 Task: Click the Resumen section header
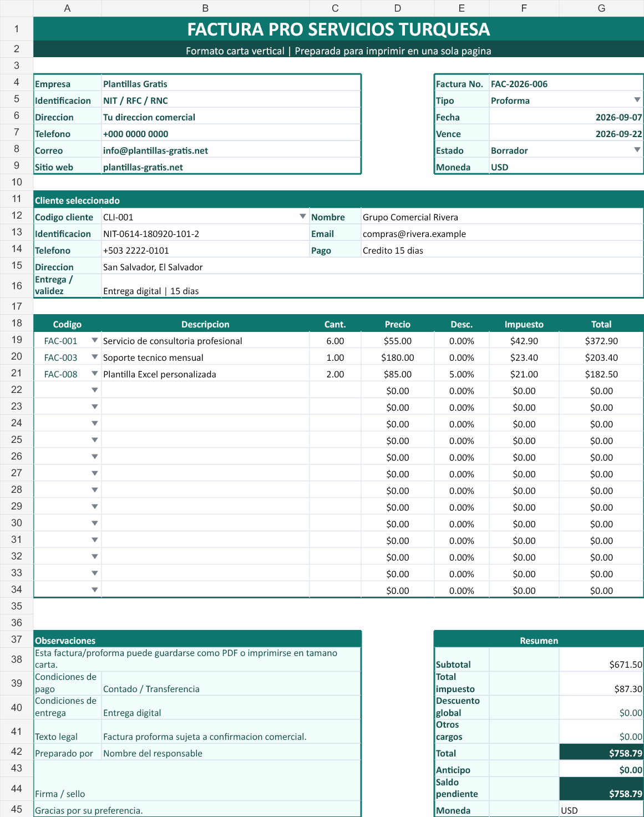coord(539,640)
